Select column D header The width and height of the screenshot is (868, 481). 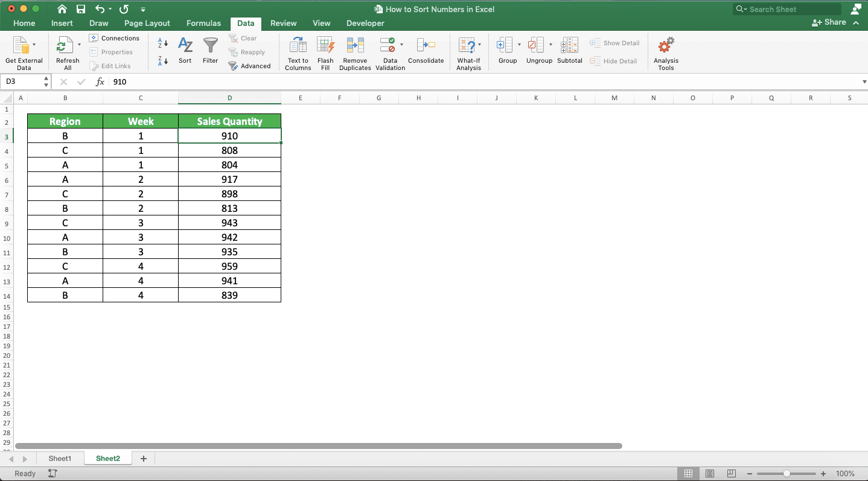(x=229, y=98)
